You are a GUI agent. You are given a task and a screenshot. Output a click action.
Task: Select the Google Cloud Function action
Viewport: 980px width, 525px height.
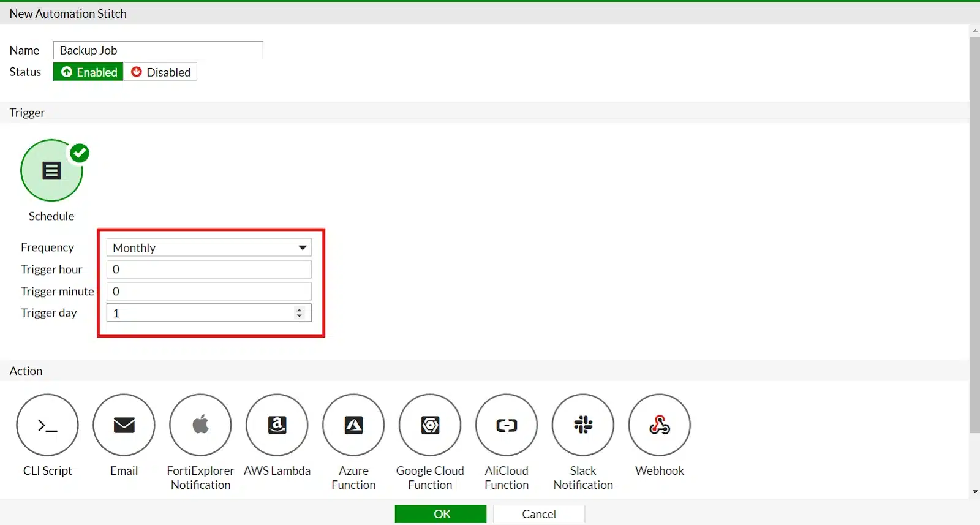pos(430,425)
